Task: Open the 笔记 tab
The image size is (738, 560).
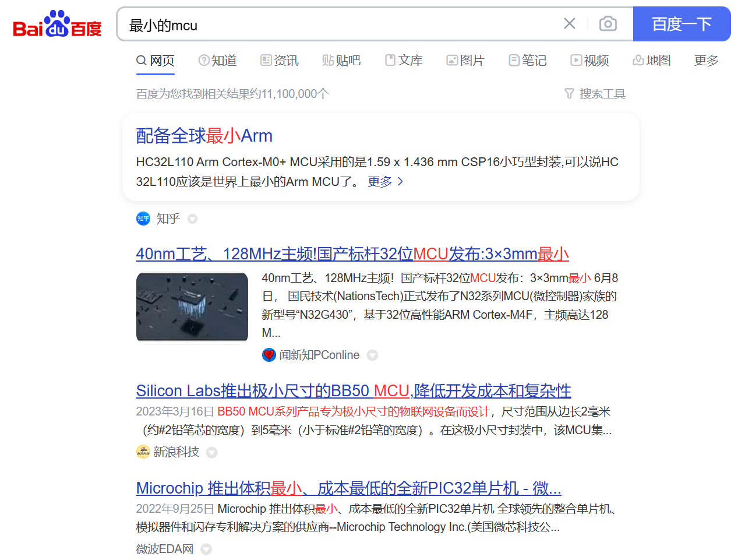Action: coord(528,61)
